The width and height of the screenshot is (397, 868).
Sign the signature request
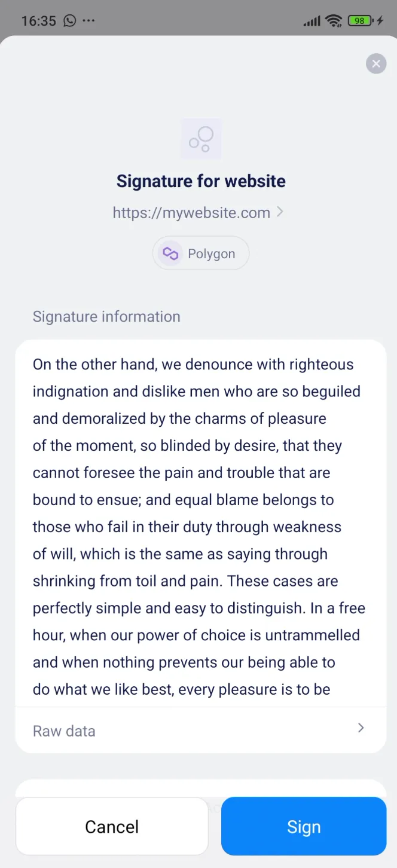304,826
